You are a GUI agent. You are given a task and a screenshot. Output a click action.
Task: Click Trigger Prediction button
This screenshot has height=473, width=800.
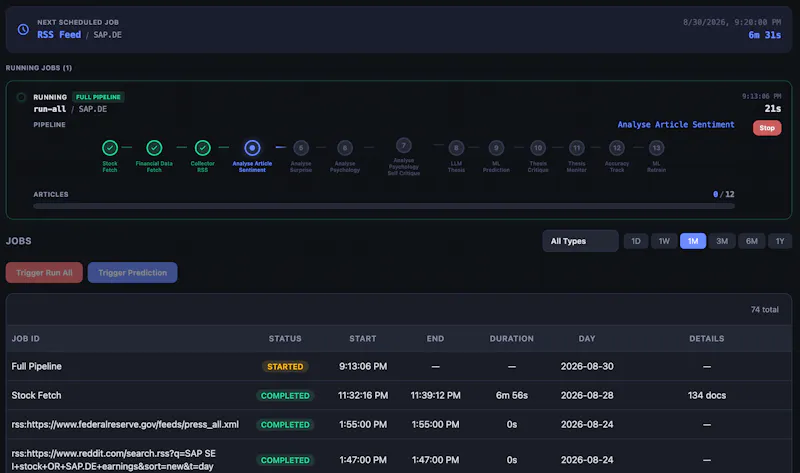click(x=133, y=272)
